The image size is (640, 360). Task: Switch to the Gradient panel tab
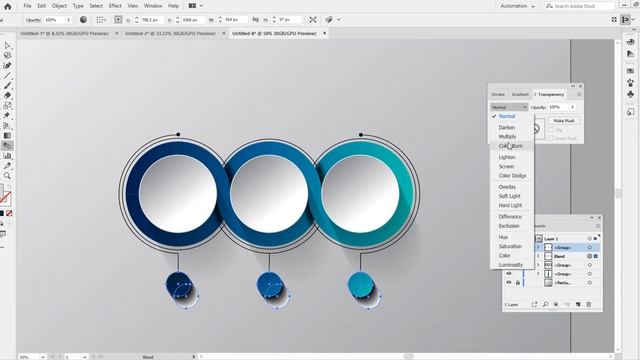tap(520, 94)
